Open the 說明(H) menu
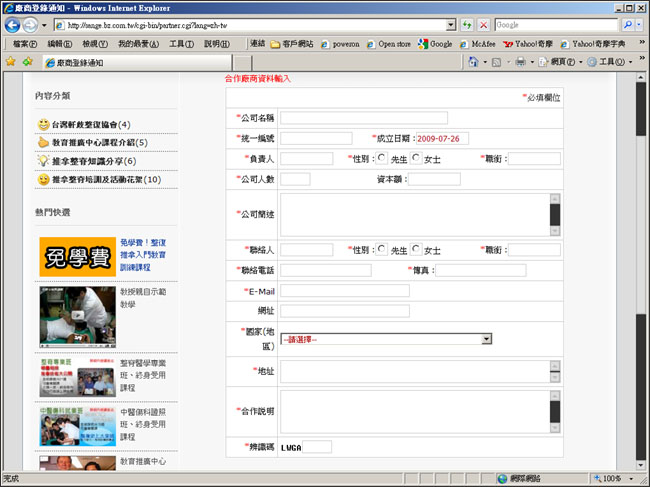 [x=217, y=44]
